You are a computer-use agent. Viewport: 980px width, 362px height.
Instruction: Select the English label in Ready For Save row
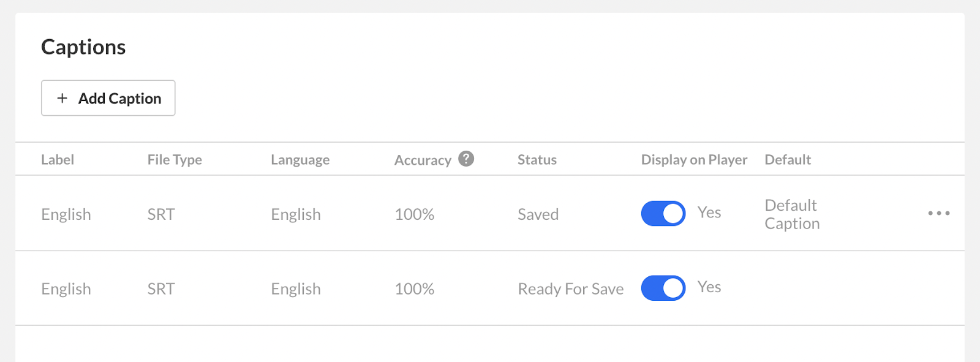(66, 289)
